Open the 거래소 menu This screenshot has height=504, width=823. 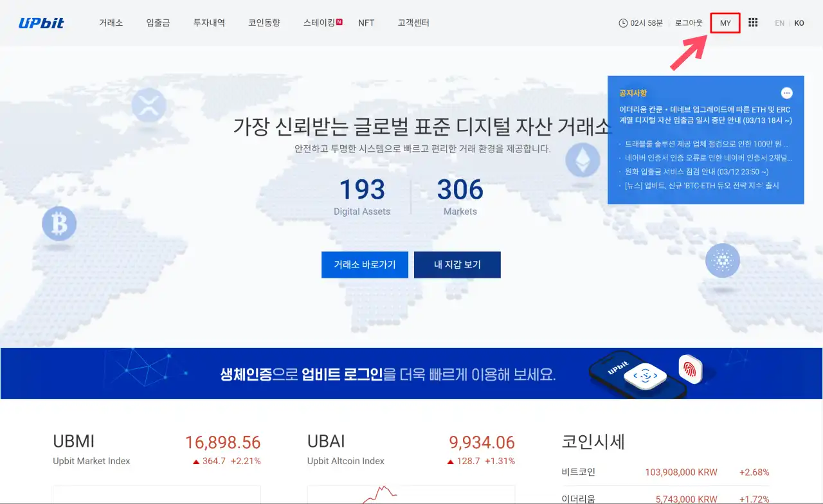(111, 22)
